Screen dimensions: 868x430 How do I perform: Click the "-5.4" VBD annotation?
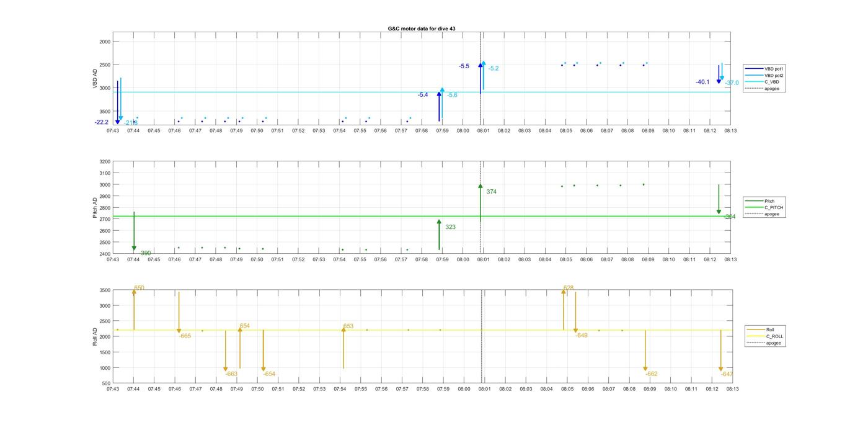[423, 95]
